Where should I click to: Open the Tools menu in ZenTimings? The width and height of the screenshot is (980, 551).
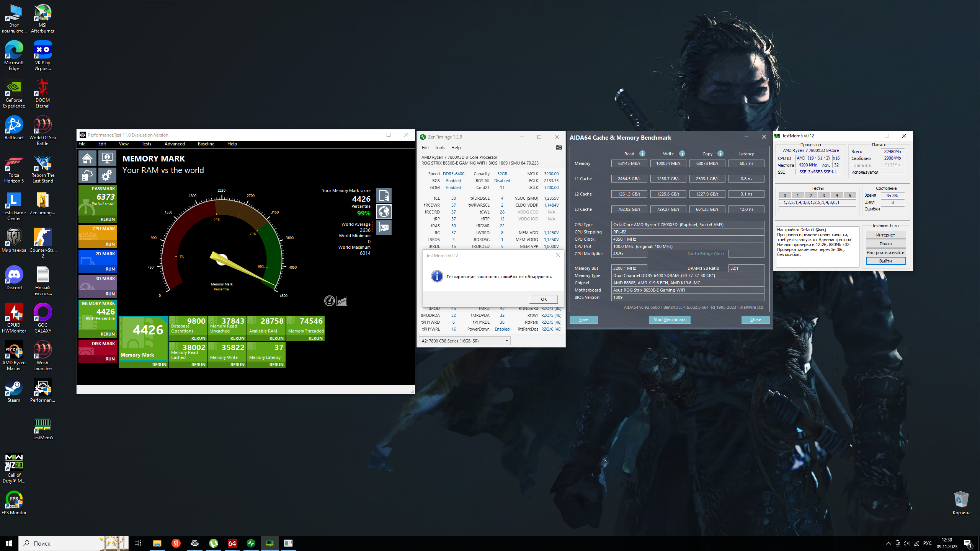pos(440,148)
